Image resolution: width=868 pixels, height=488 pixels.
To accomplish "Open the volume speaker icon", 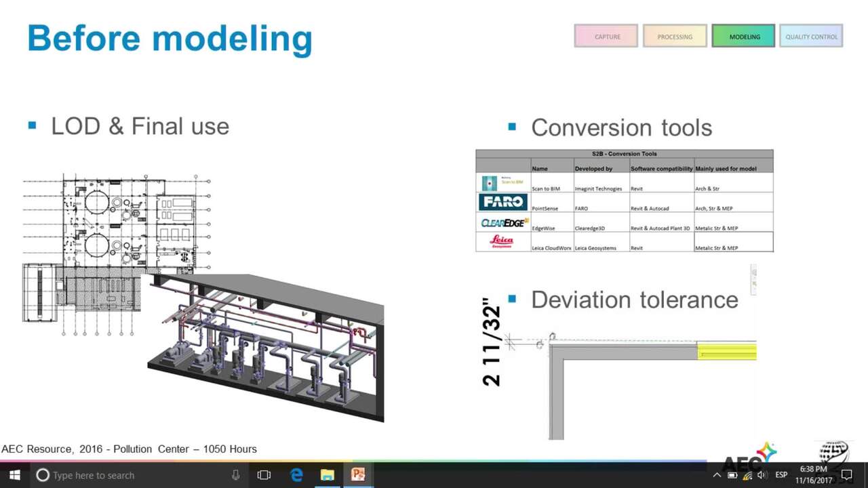I will click(x=762, y=475).
